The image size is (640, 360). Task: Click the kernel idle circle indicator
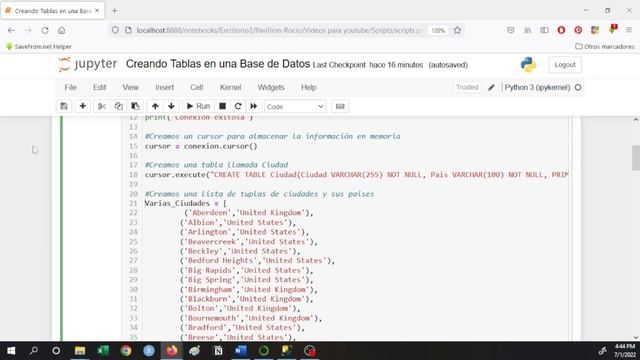click(x=578, y=87)
